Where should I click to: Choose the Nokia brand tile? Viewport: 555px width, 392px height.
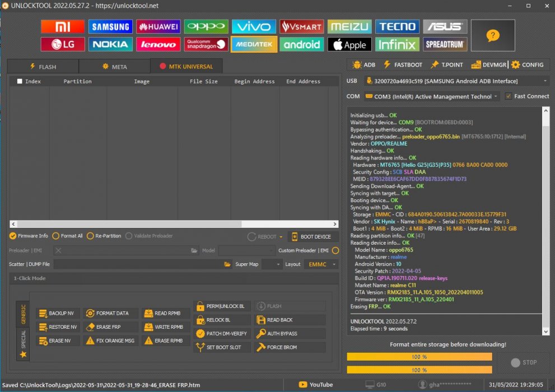point(110,44)
